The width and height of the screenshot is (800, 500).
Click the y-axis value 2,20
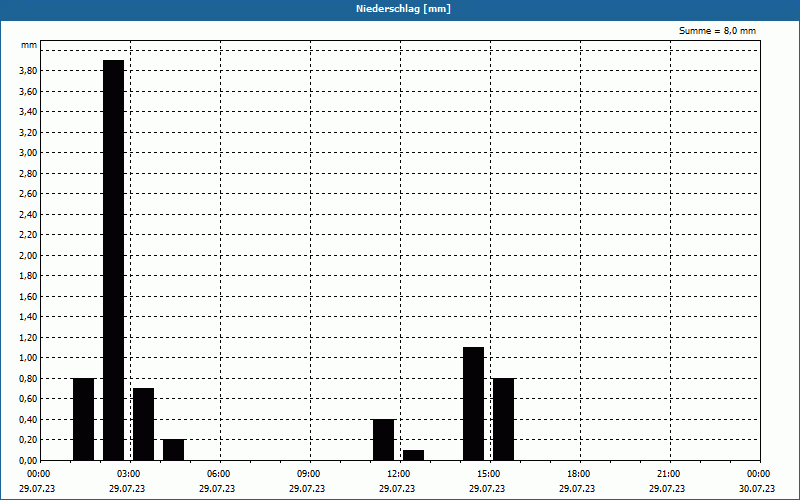click(28, 235)
